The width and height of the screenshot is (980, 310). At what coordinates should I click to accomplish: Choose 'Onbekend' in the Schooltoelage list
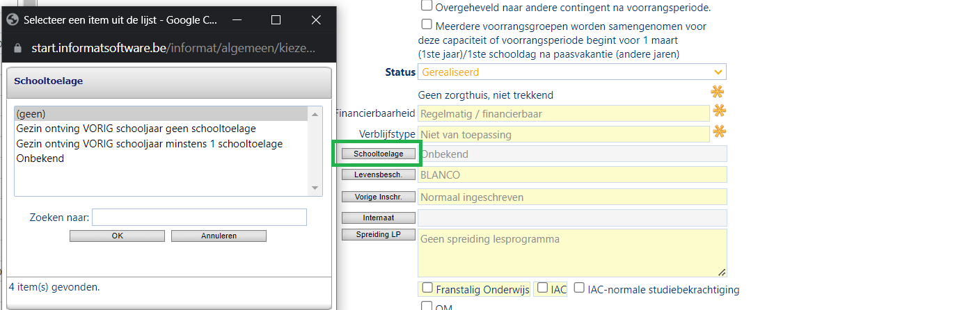[40, 158]
